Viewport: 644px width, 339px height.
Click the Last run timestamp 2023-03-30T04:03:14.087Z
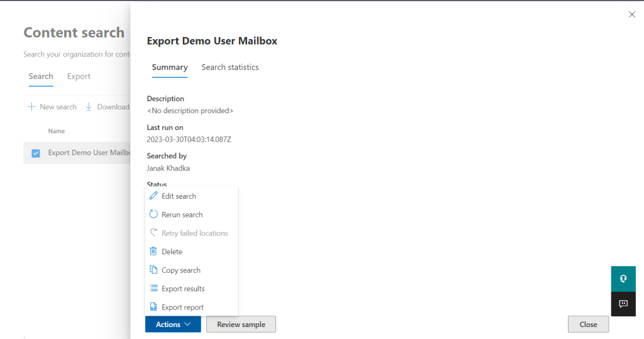(189, 139)
